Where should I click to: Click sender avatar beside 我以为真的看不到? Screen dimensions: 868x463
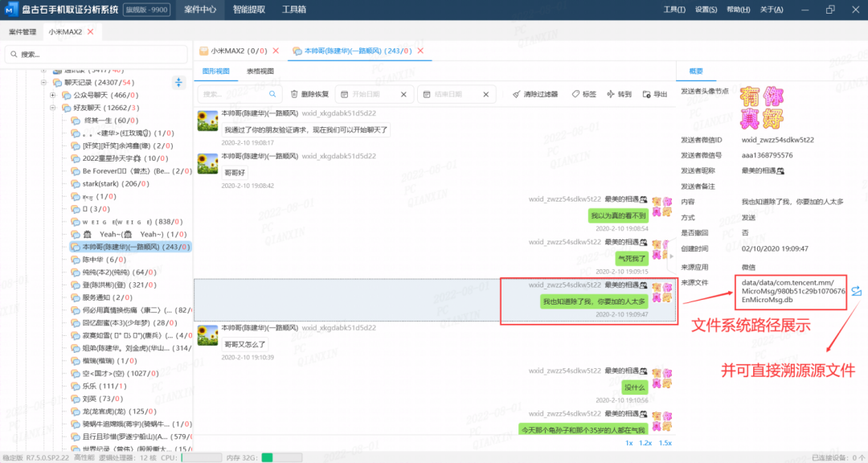(661, 207)
